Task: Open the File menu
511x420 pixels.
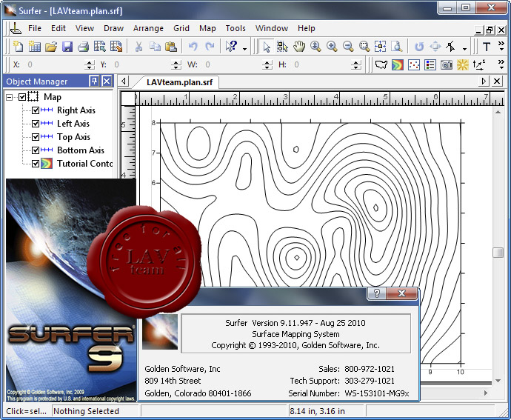Action: click(35, 28)
